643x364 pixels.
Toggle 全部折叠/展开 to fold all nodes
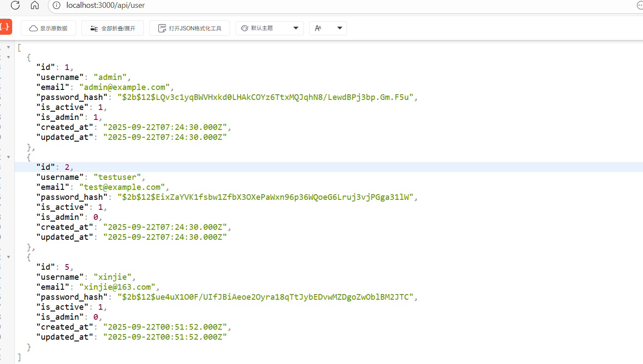113,28
